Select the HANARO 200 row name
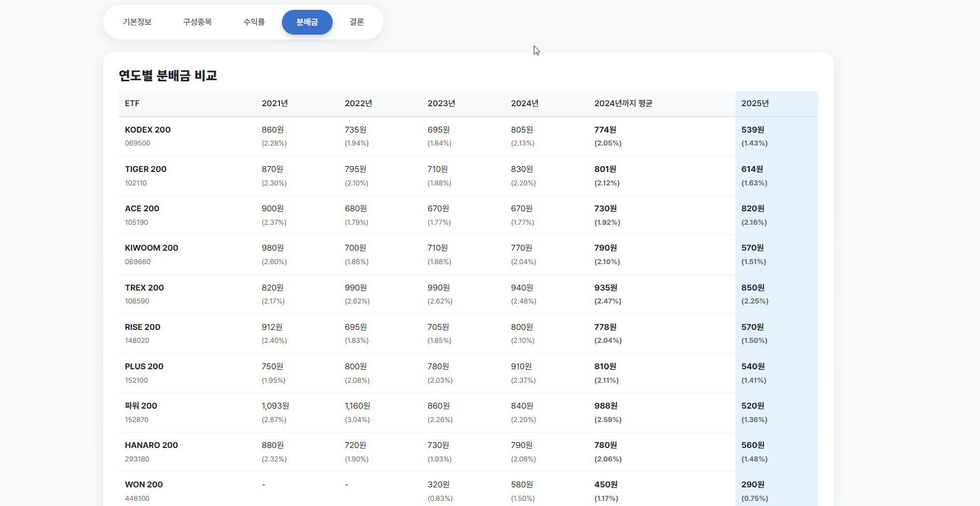 pyautogui.click(x=151, y=445)
